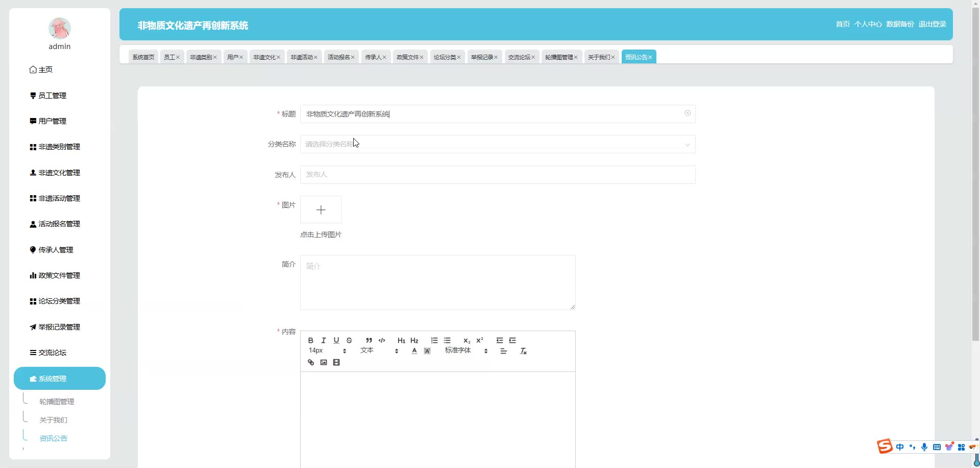The width and height of the screenshot is (980, 468).
Task: Open the text color picker
Action: tap(414, 351)
